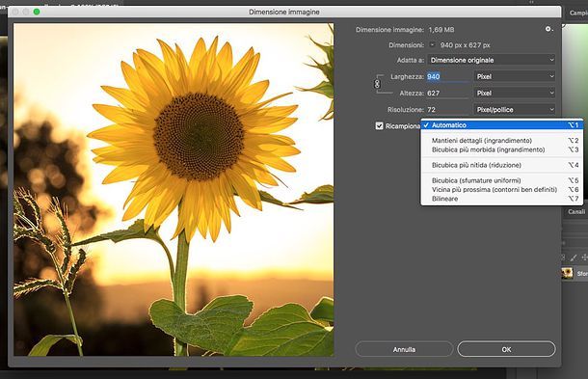Click the Dimensione immagine 1,69 MB value
The width and height of the screenshot is (588, 379).
(x=441, y=29)
